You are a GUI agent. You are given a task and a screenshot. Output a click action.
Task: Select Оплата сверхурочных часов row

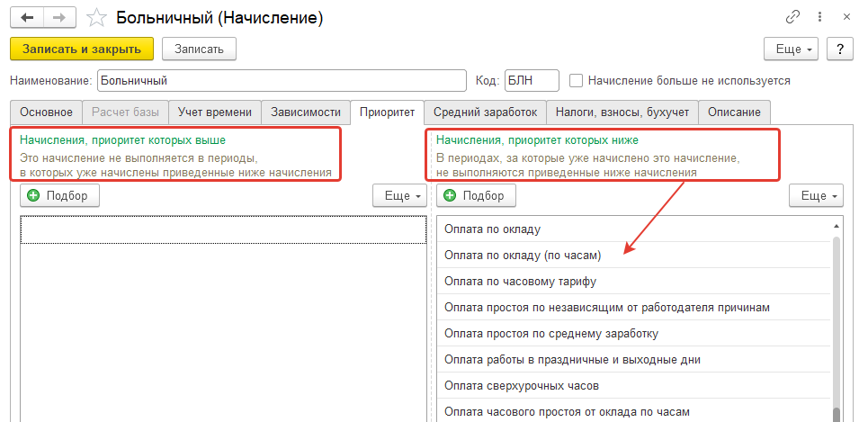coord(634,385)
